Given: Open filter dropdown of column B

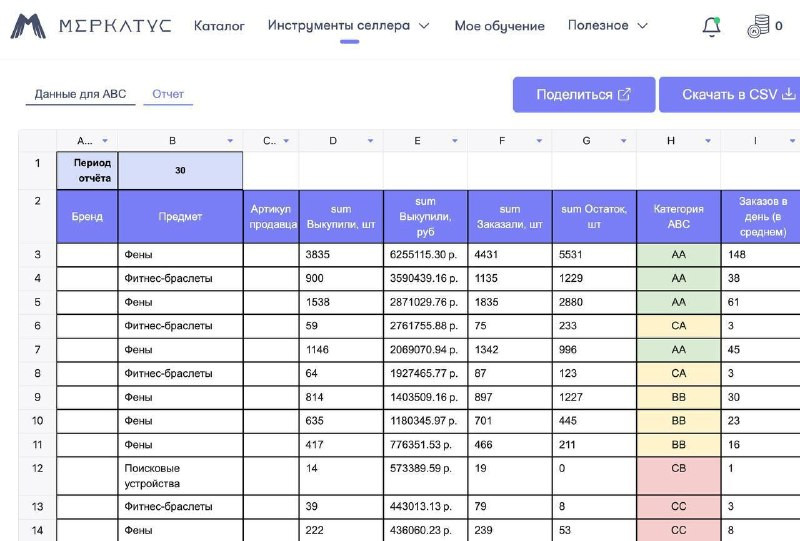Looking at the screenshot, I should (x=230, y=141).
